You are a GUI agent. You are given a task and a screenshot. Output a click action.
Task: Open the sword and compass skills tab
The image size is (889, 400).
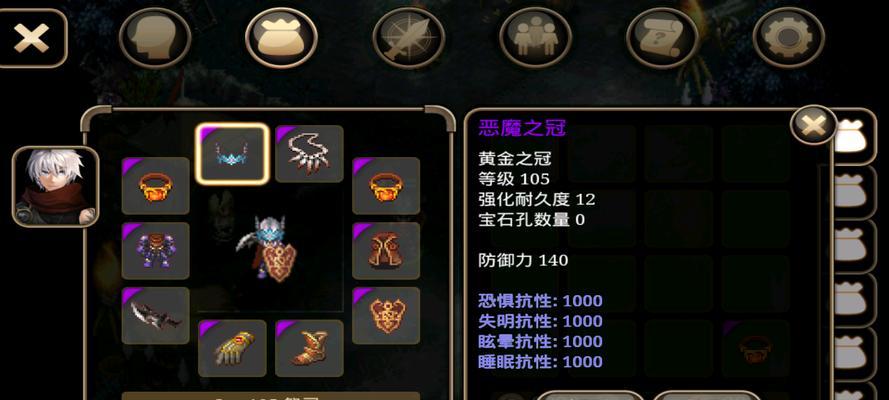point(408,38)
